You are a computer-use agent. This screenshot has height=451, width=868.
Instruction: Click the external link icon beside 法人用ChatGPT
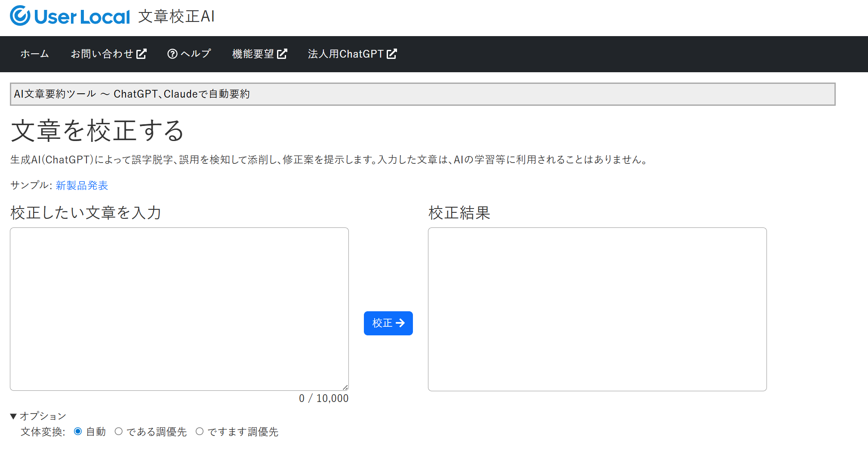click(x=391, y=53)
